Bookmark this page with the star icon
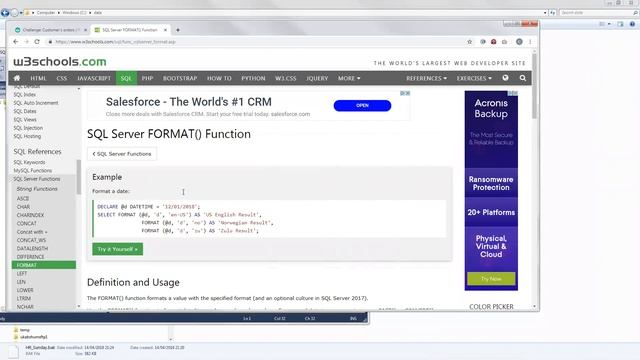This screenshot has width=640, height=360. 469,42
